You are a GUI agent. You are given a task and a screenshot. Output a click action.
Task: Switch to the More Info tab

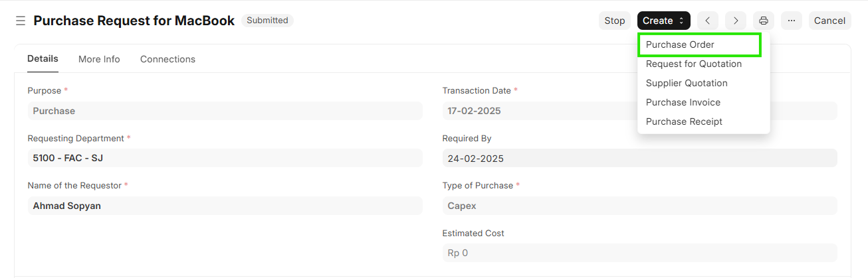click(99, 59)
